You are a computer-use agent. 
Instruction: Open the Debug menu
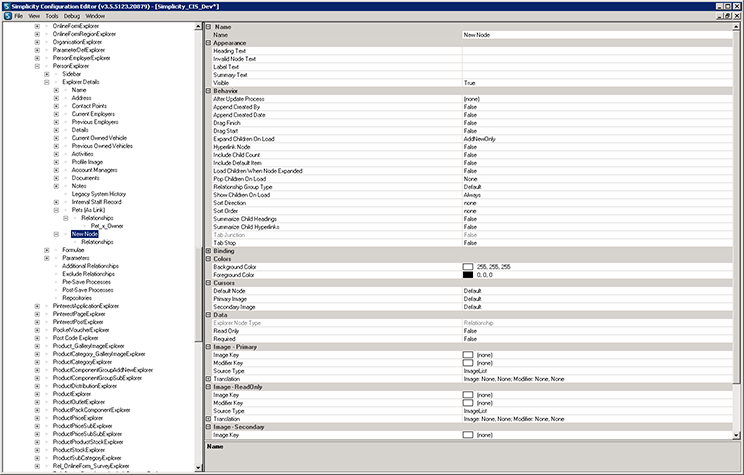[72, 16]
